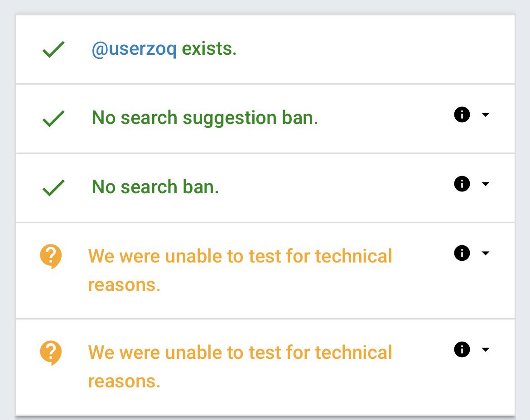Viewport: 530px width, 420px height.
Task: Expand the No search suggestion ban details
Action: pos(486,115)
